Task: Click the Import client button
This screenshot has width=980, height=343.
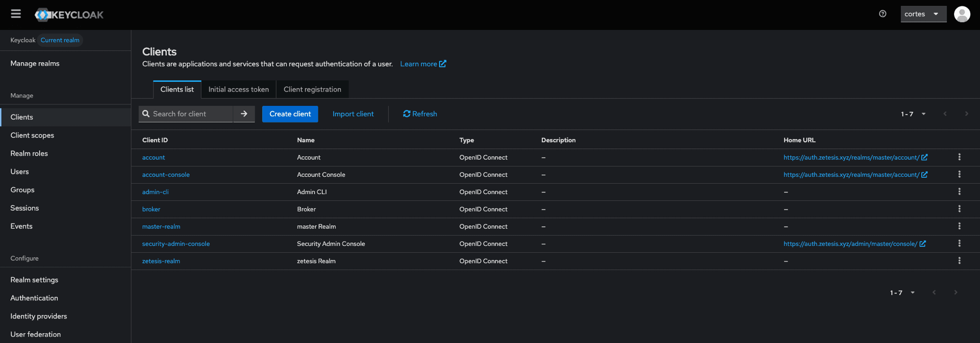Action: tap(353, 114)
